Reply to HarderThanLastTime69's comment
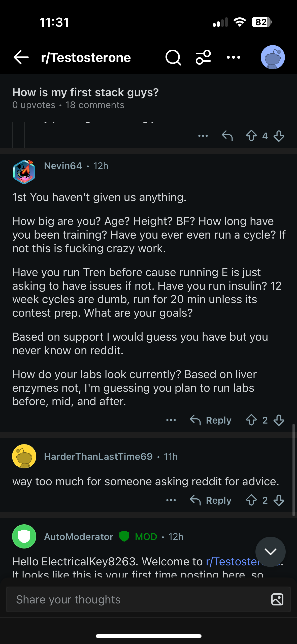This screenshot has width=297, height=644. (211, 500)
